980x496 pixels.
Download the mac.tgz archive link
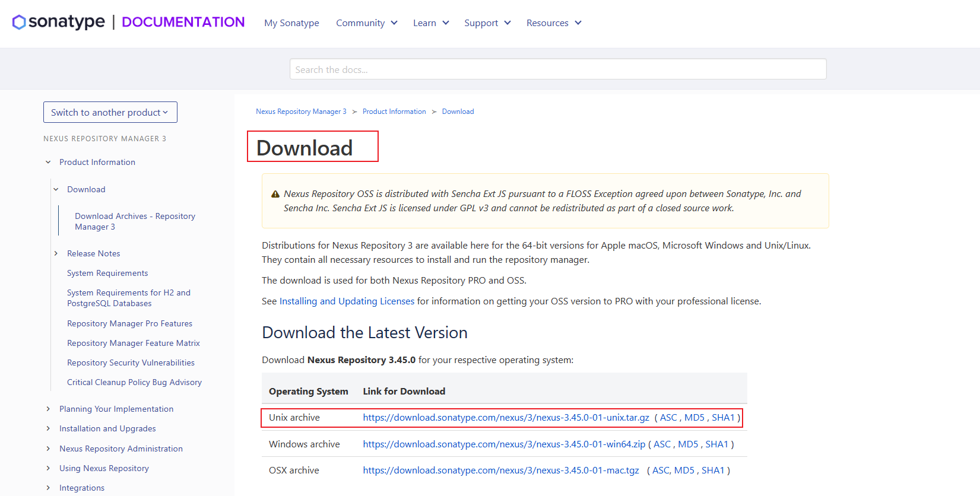tap(501, 470)
